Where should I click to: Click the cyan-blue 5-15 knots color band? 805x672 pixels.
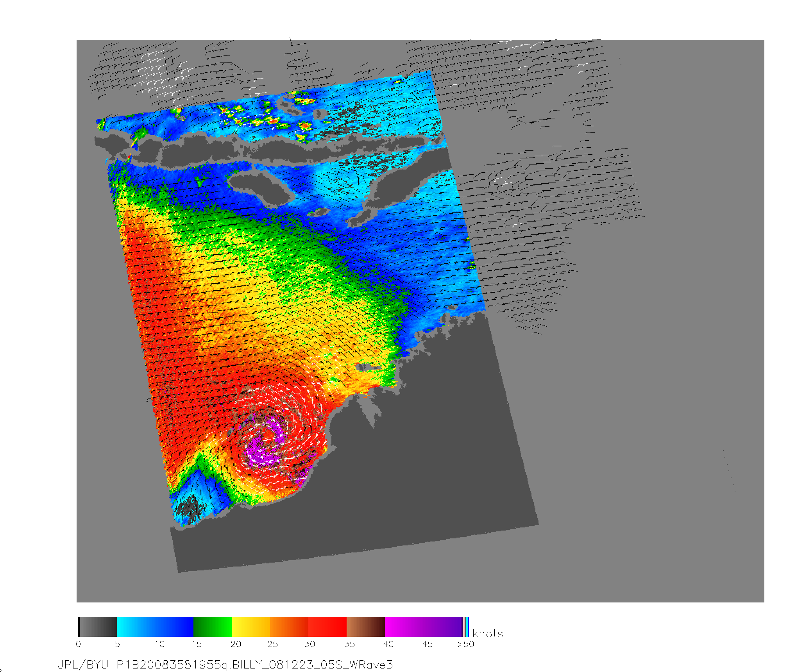[155, 627]
